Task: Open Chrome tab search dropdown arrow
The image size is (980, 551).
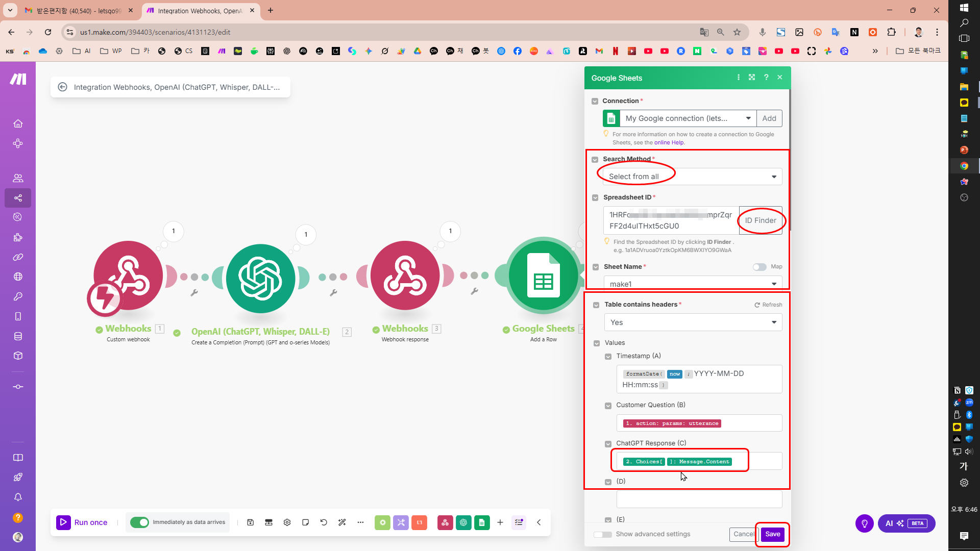Action: click(10, 10)
